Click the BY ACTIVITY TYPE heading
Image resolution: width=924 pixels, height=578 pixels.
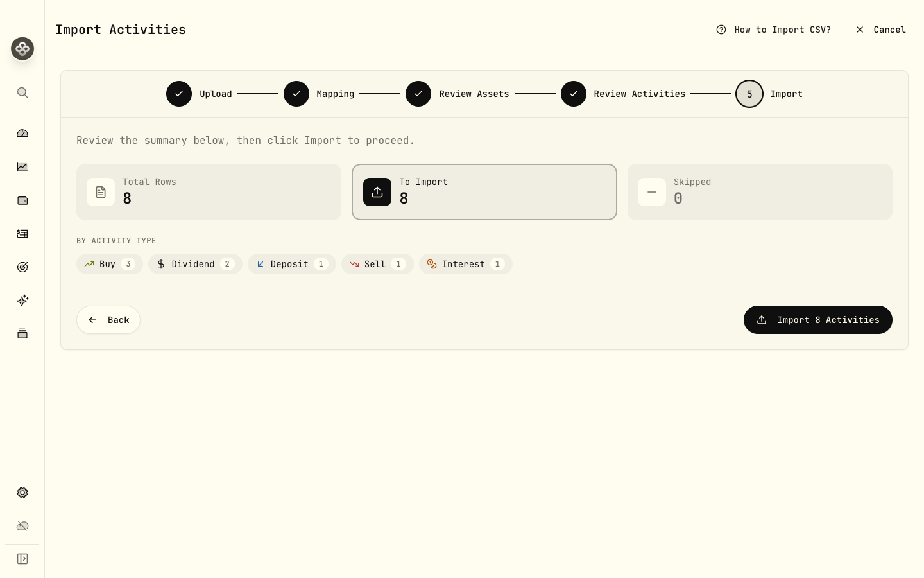tap(116, 241)
